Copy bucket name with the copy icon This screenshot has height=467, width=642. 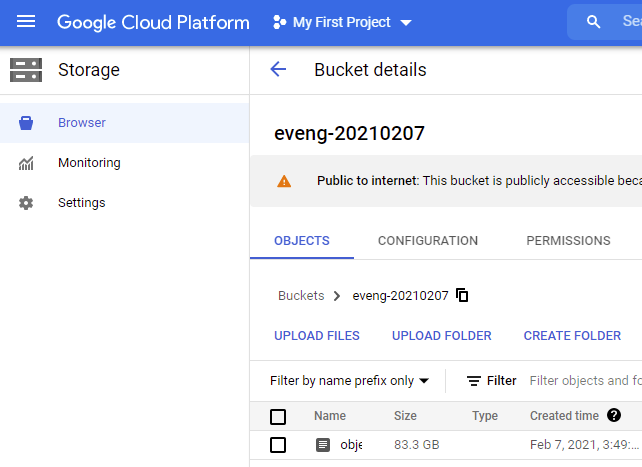point(462,295)
